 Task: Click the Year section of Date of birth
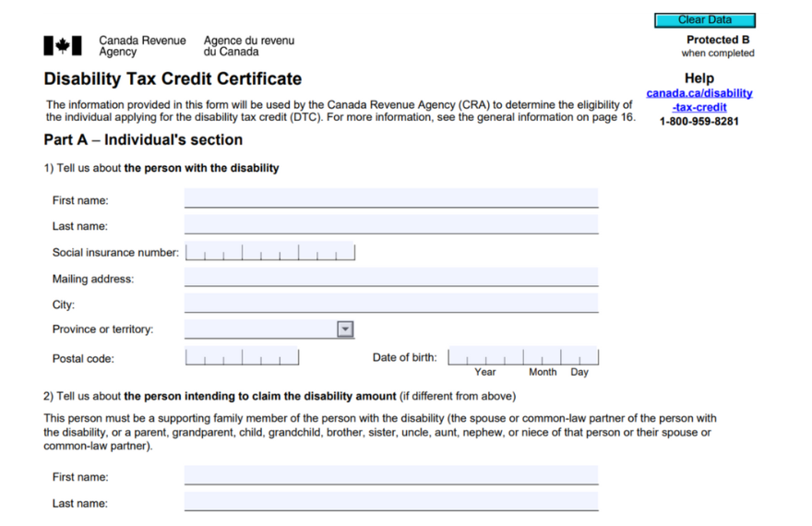(485, 357)
